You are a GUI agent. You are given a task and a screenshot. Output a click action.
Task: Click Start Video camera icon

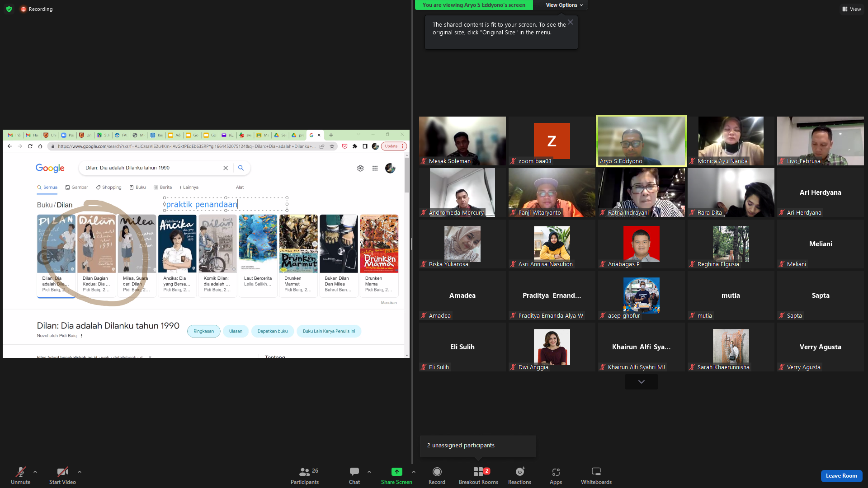pyautogui.click(x=62, y=472)
